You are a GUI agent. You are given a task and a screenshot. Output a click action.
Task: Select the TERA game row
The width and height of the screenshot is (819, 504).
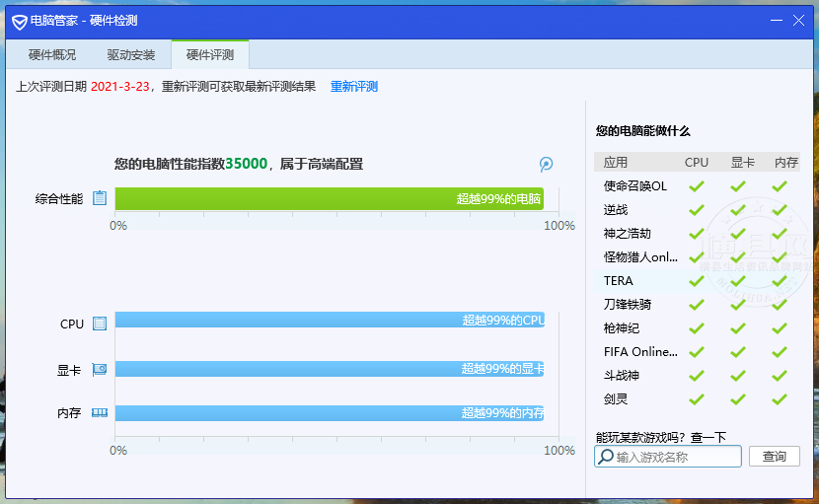point(697,281)
